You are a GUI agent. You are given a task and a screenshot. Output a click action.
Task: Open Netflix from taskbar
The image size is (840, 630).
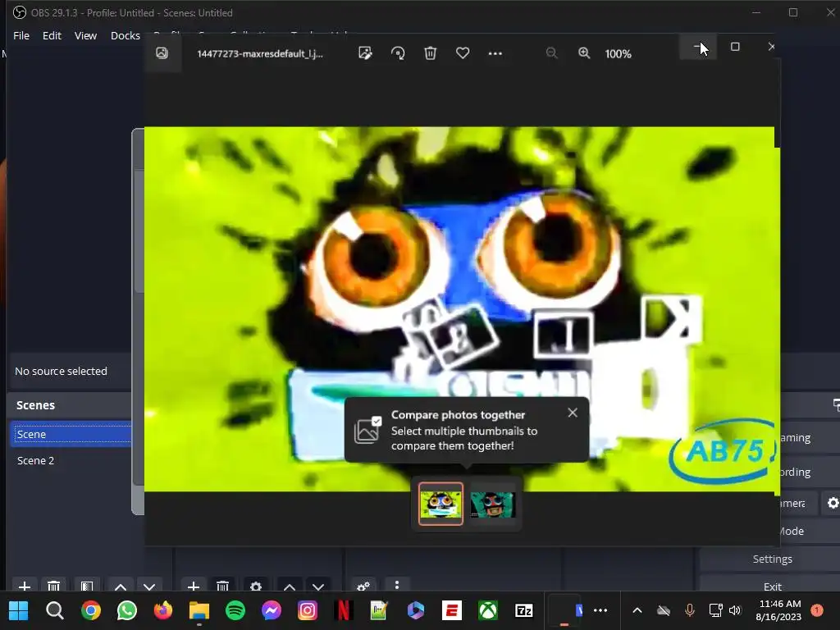(344, 610)
